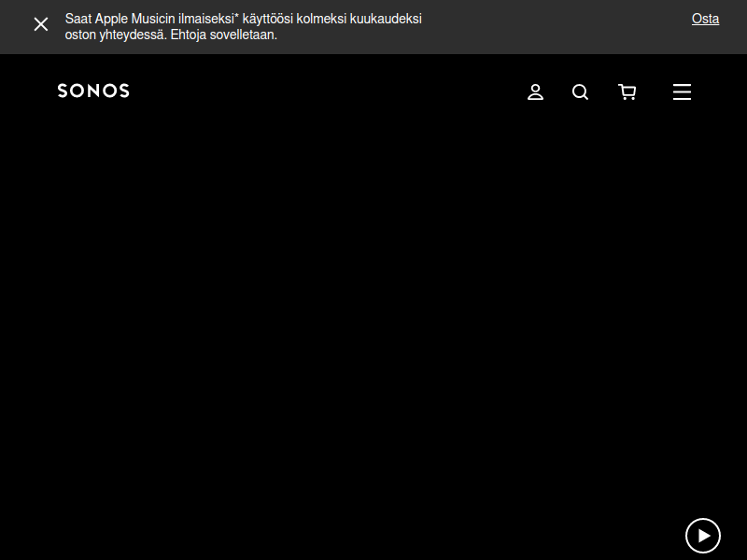Screen dimensions: 747x560
Task: Play the hero background video
Action: tap(703, 536)
